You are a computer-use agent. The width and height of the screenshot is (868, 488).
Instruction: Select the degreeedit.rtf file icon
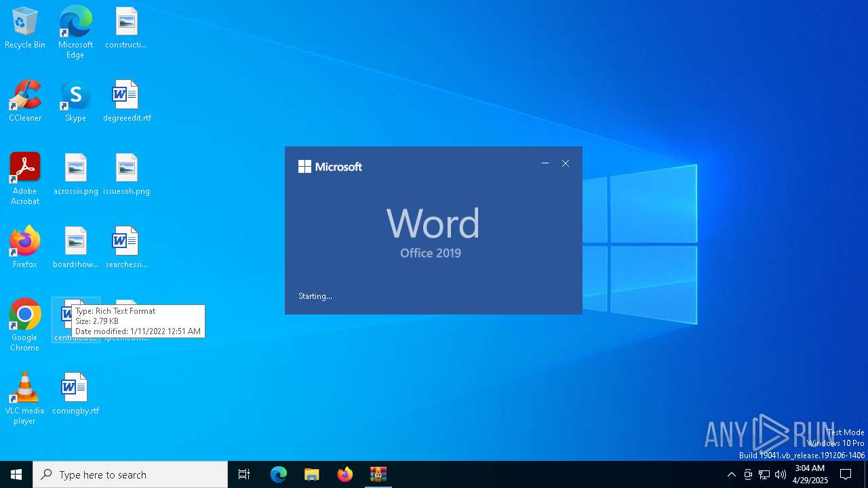click(127, 102)
